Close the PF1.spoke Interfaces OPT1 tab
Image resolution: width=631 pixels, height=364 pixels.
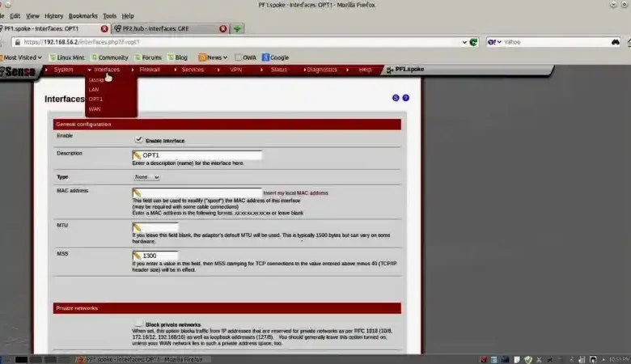[x=104, y=28]
